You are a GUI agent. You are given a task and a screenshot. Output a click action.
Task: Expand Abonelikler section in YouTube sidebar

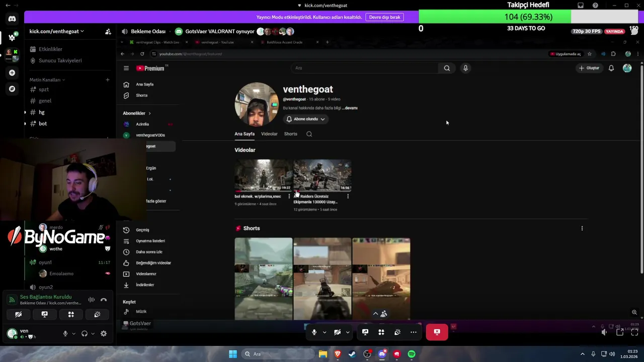click(x=137, y=113)
